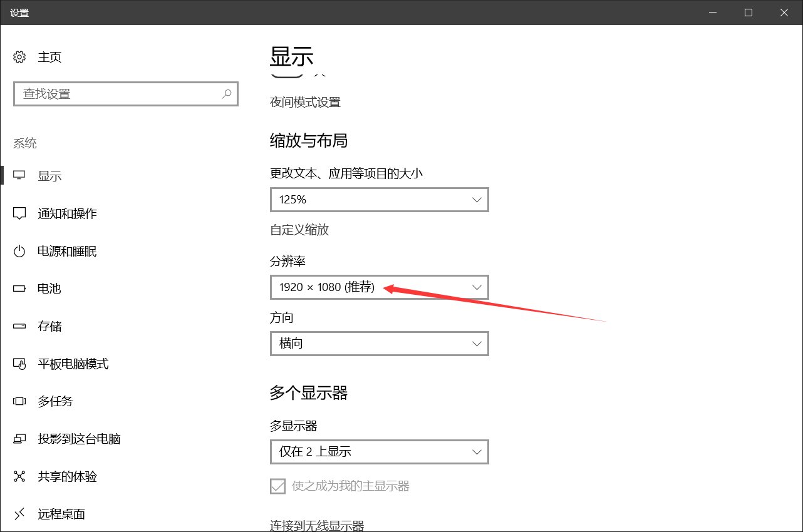
Task: Click the 连接到无线显示器 link
Action: (x=317, y=525)
